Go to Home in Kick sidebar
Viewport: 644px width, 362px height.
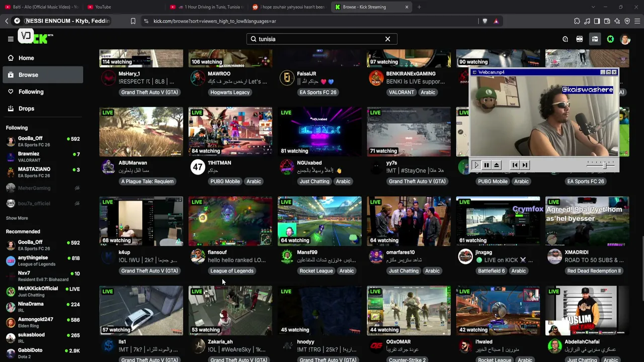(43, 58)
